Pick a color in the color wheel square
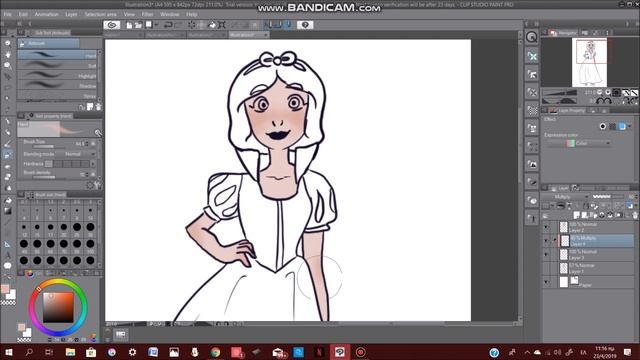The image size is (640, 360). [x=58, y=307]
